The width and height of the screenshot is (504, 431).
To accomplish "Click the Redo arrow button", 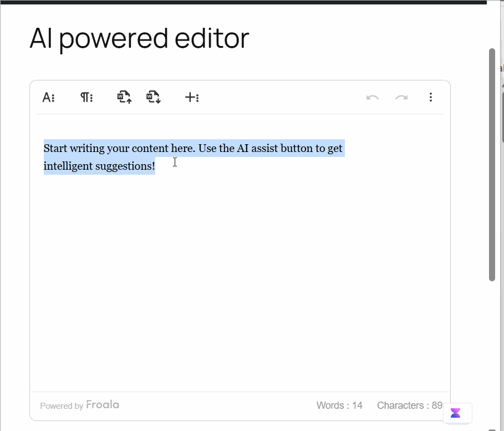I will point(401,97).
